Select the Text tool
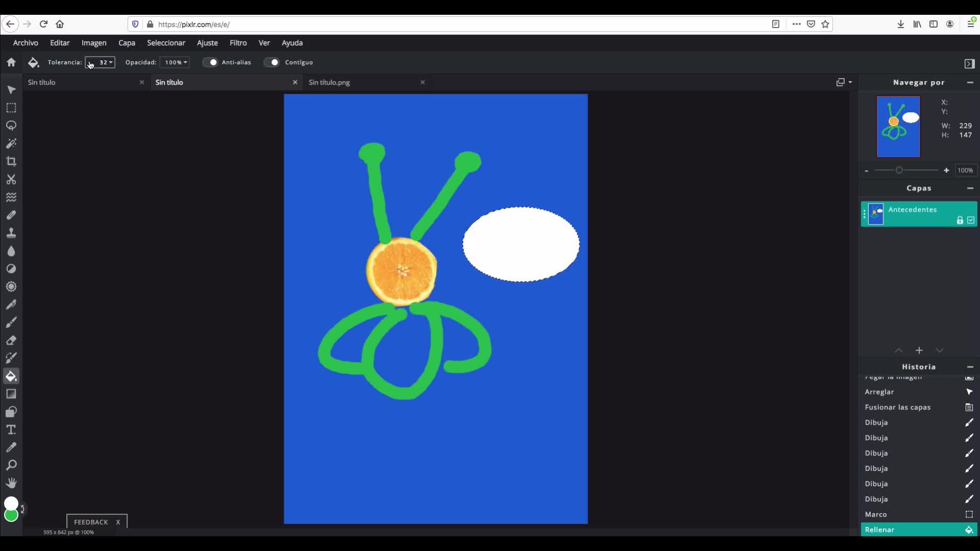The width and height of the screenshot is (980, 551). pyautogui.click(x=11, y=430)
